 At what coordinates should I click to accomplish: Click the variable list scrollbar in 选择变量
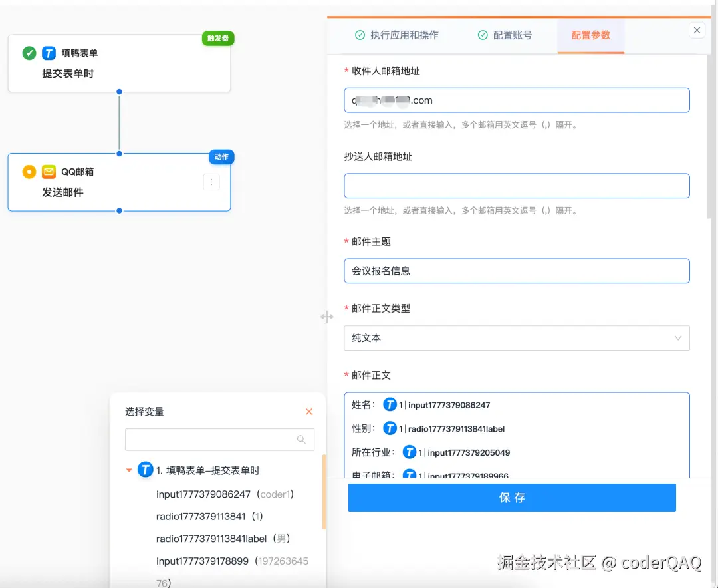pos(324,492)
